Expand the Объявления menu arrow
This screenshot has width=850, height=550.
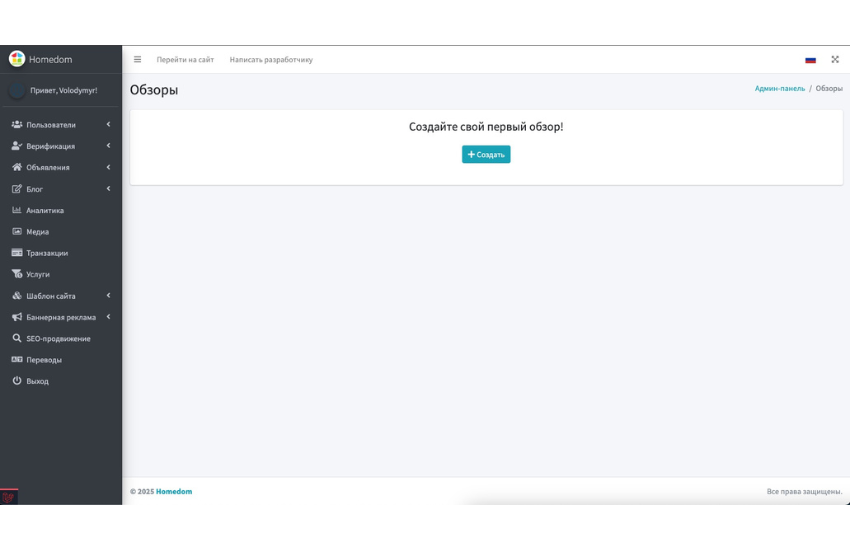[x=108, y=167]
